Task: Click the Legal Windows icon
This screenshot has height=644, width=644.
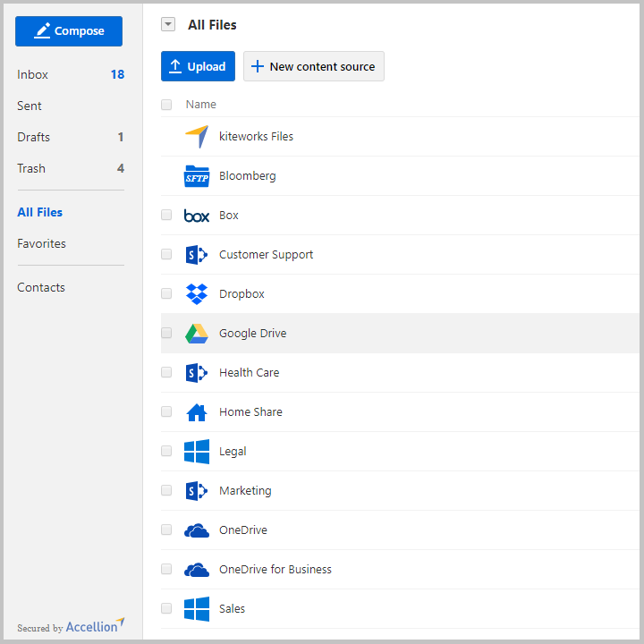Action: click(197, 452)
